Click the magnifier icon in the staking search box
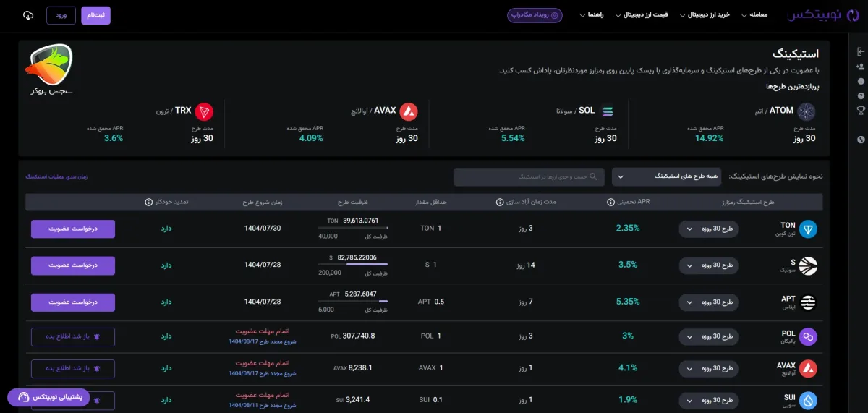Viewport: 868px width, 413px height. tap(594, 176)
